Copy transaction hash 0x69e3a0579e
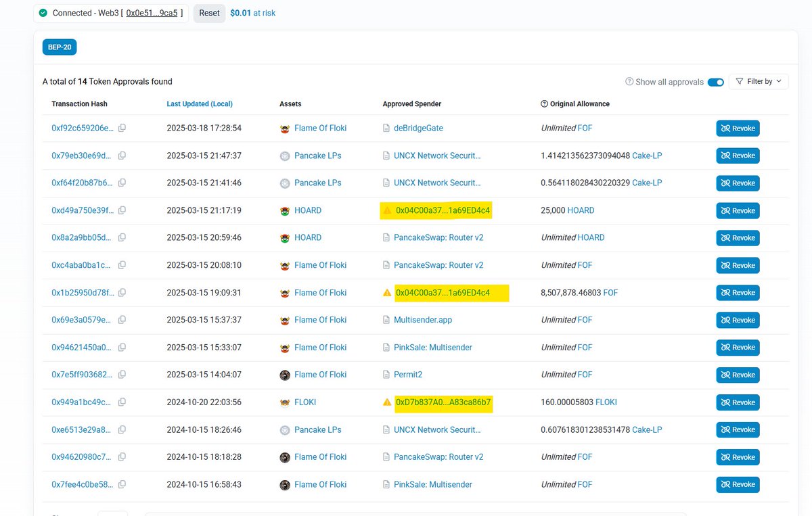This screenshot has width=812, height=516. click(122, 320)
